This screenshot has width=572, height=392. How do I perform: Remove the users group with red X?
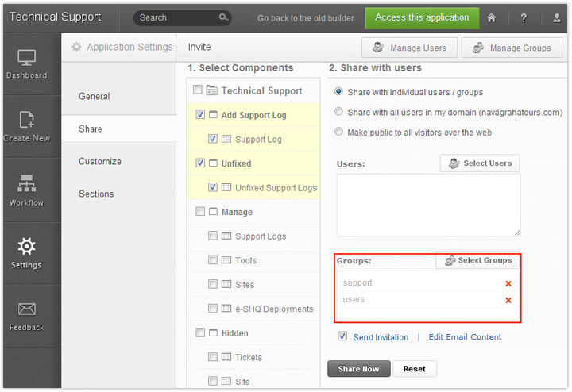[x=508, y=300]
